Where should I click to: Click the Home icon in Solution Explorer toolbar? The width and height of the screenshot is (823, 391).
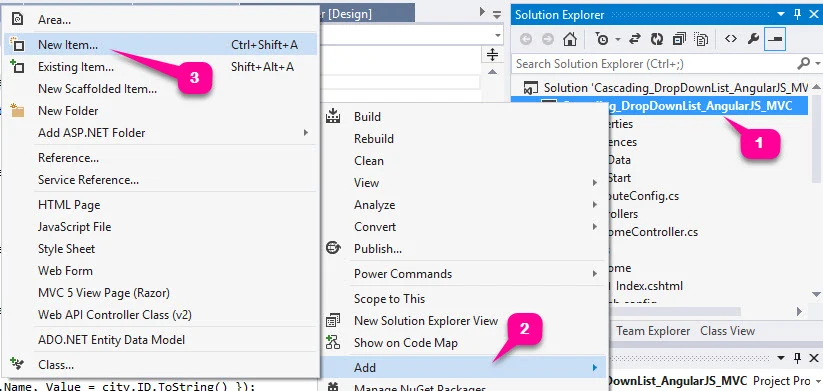pyautogui.click(x=570, y=39)
